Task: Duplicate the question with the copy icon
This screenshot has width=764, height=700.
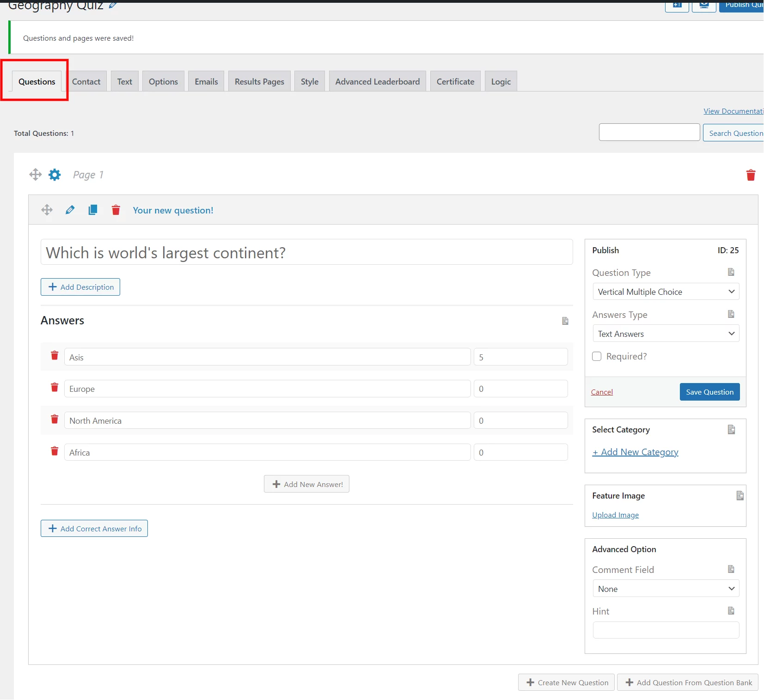Action: [92, 210]
